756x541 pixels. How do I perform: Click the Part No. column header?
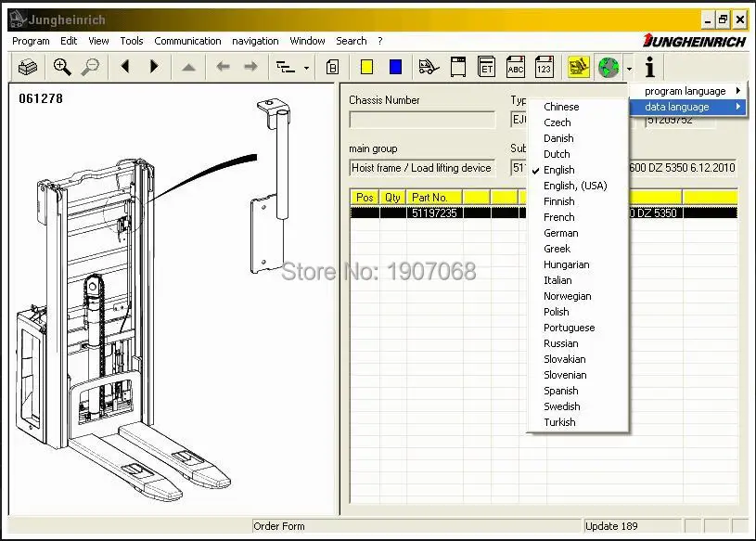click(434, 198)
